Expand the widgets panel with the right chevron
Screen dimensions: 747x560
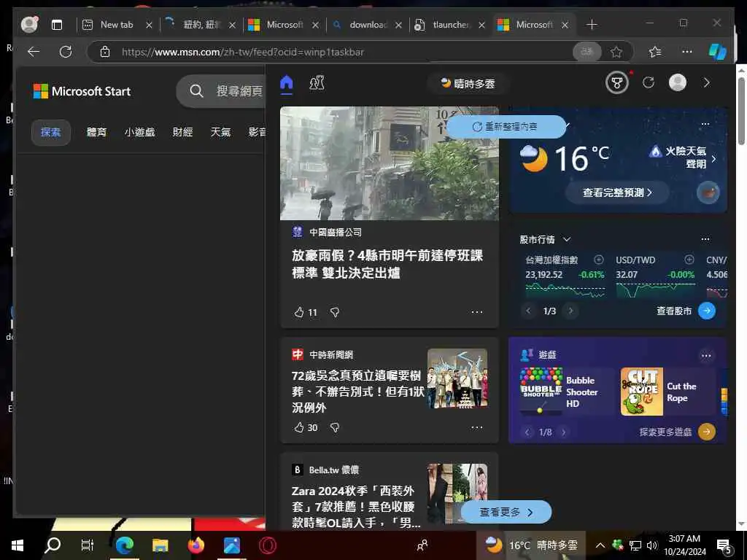click(706, 82)
